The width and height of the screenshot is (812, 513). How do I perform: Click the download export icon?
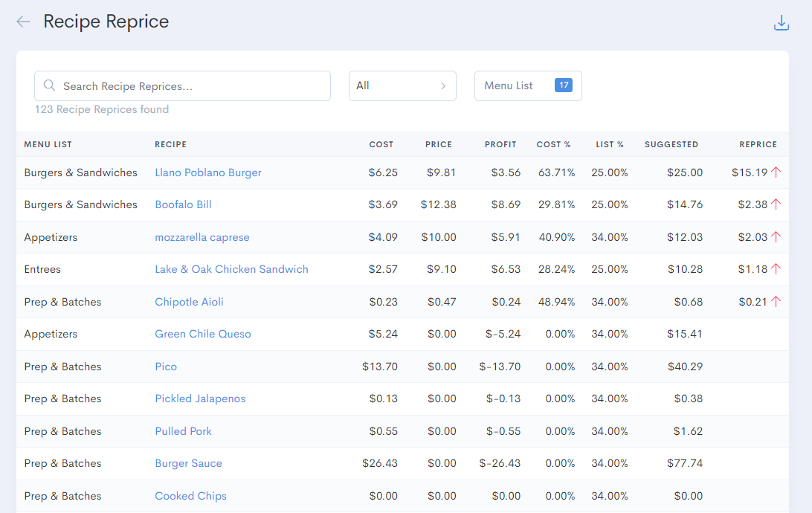pos(781,23)
